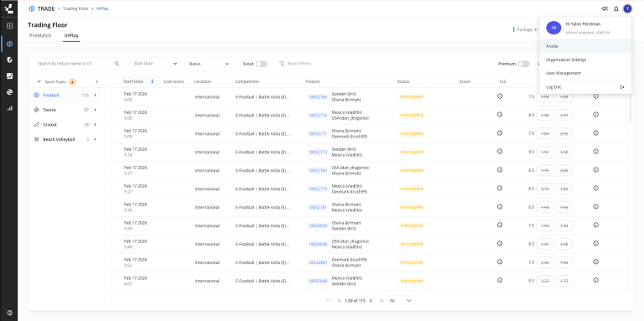This screenshot has height=321, width=644.
Task: Click the Competition column header
Action: point(247,81)
